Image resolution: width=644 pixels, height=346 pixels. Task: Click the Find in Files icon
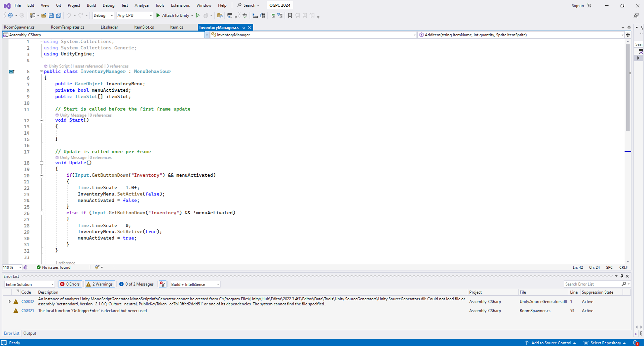[220, 15]
